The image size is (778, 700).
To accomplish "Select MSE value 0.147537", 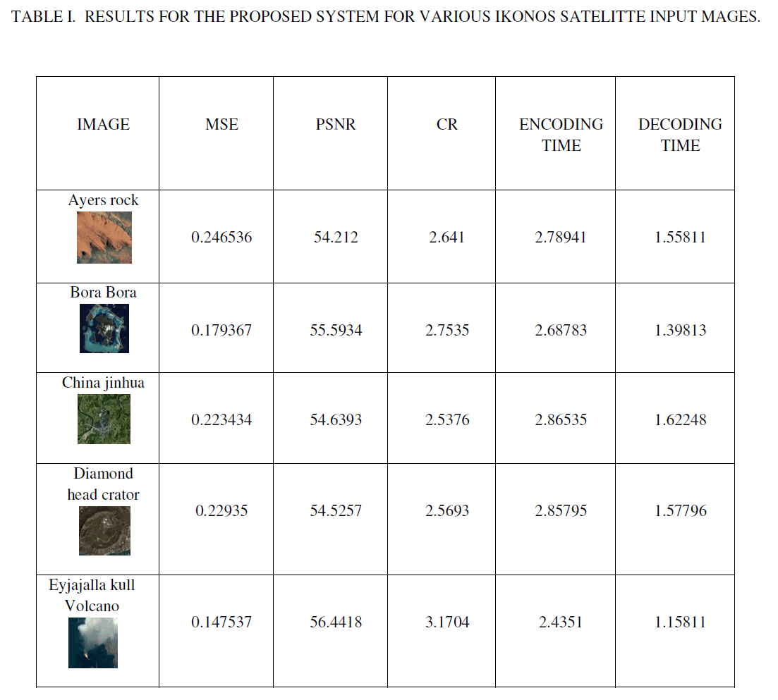I will pos(221,622).
